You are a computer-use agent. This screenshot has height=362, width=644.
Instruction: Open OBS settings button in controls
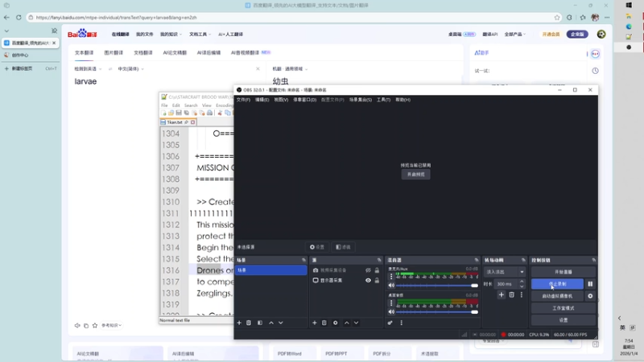click(x=563, y=320)
